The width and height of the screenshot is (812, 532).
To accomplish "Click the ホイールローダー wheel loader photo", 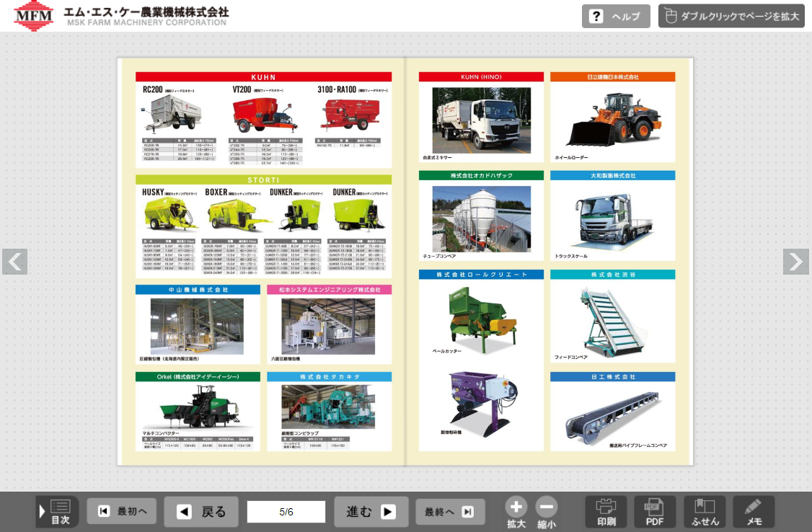I will (614, 120).
